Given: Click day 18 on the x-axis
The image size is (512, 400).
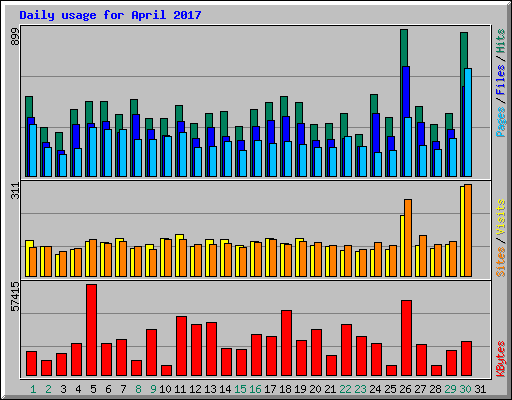Looking at the screenshot, I should 285,389.
